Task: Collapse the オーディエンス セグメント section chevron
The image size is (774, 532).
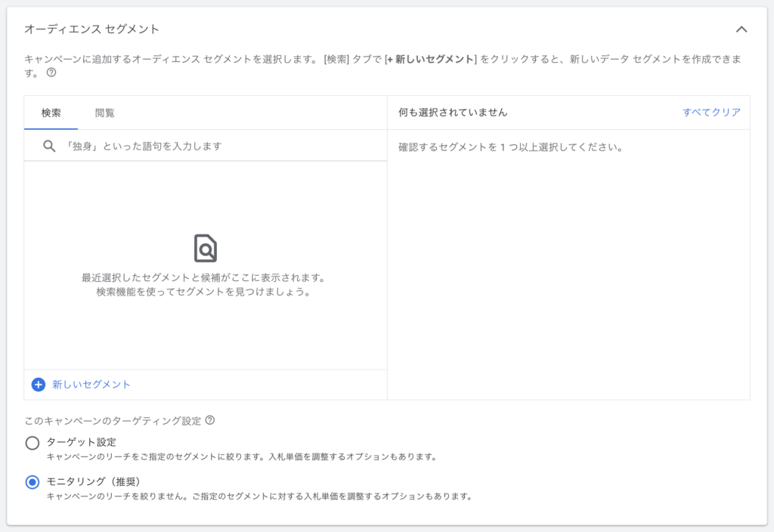Action: pos(741,29)
